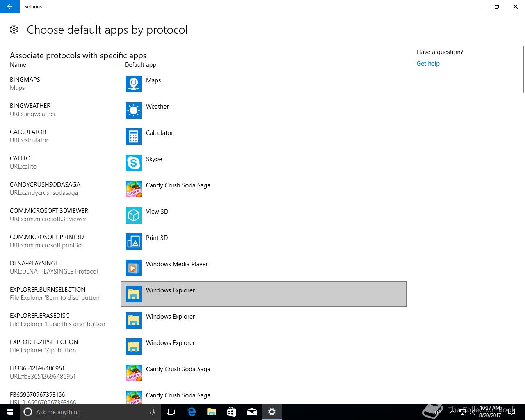Click the Weather app icon for BINGWEATHER
The height and width of the screenshot is (420, 525).
[134, 110]
